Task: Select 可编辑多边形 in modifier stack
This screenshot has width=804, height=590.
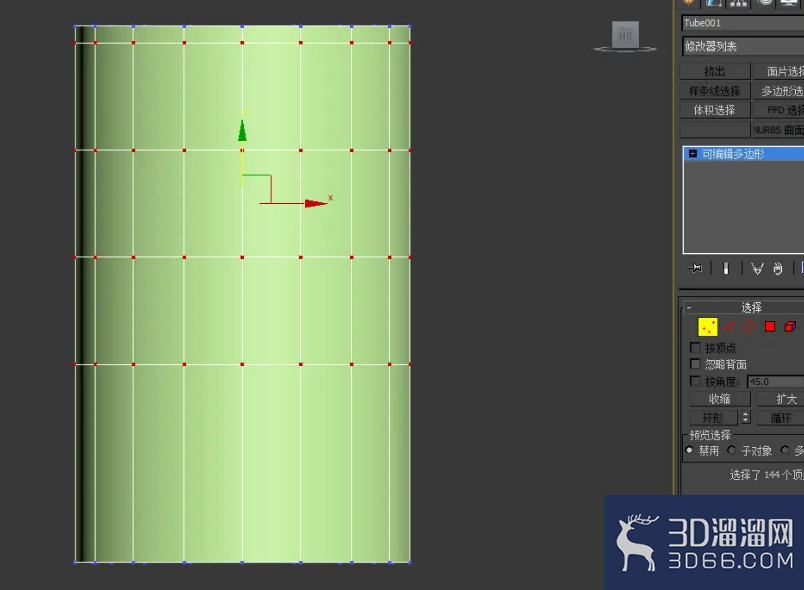Action: (744, 153)
